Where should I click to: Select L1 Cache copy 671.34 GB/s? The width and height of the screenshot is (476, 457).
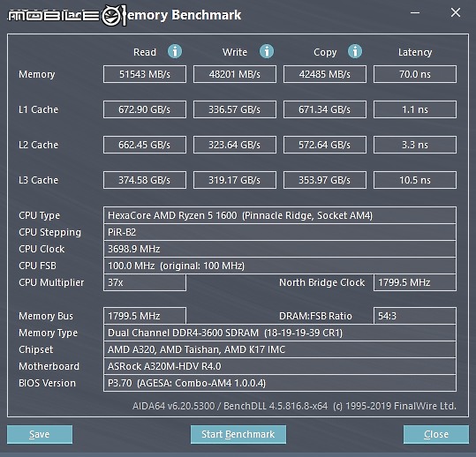[325, 109]
